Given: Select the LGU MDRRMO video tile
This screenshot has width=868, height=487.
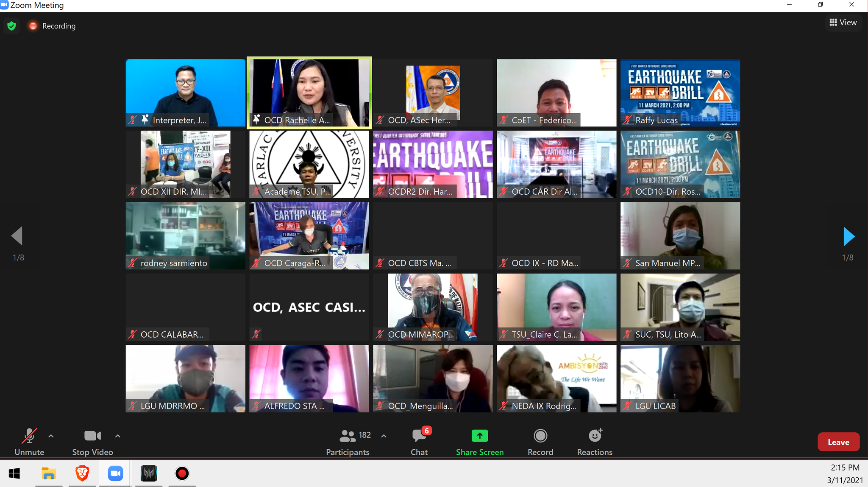Looking at the screenshot, I should click(x=185, y=379).
